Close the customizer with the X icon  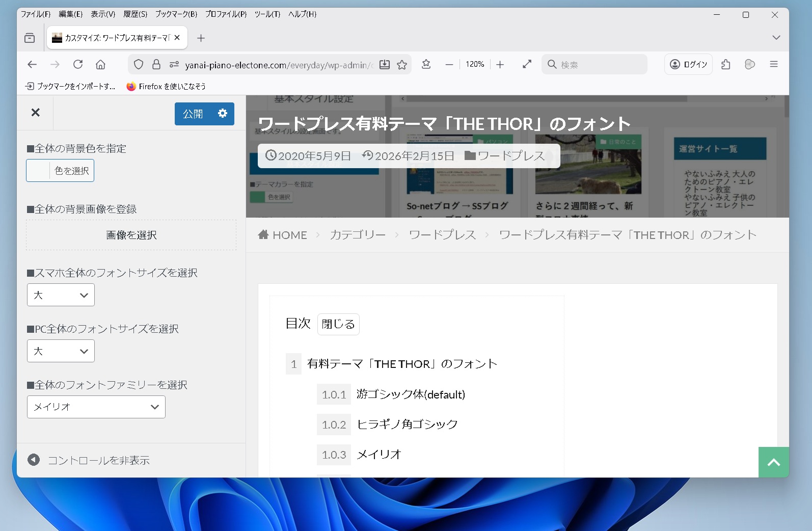[x=35, y=113]
